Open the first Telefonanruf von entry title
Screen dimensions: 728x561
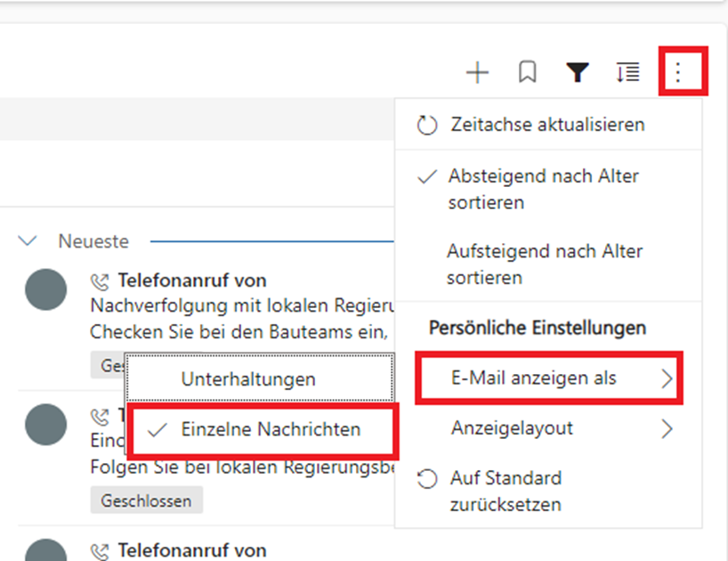pos(192,281)
